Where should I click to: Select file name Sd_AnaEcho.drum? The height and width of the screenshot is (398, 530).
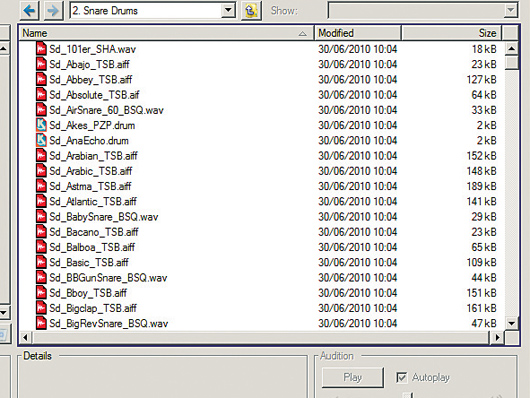pyautogui.click(x=89, y=141)
